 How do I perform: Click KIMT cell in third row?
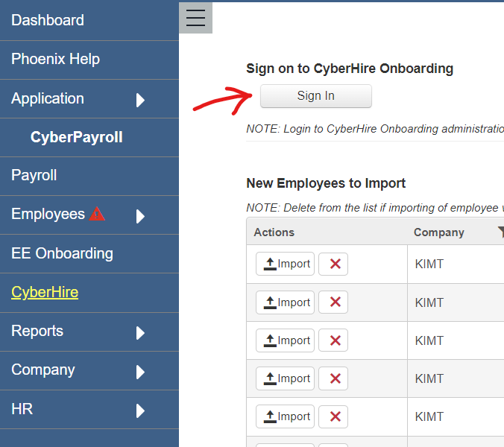click(456, 340)
